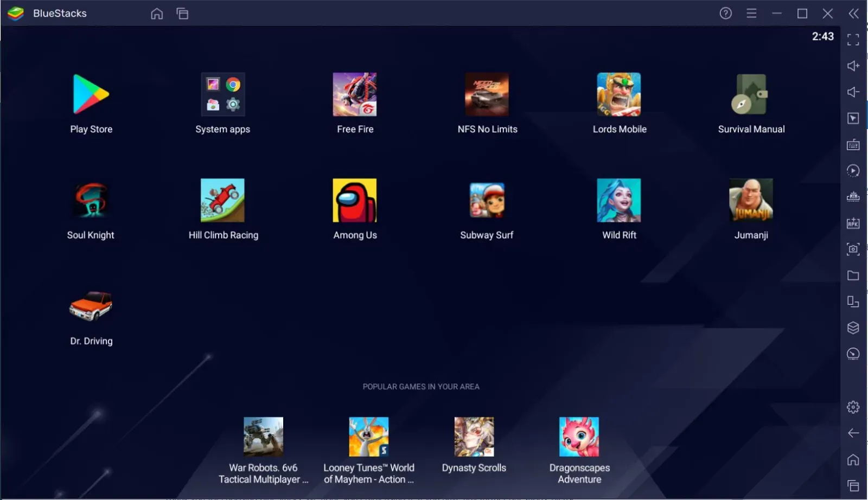Image resolution: width=868 pixels, height=500 pixels.
Task: Toggle the cursor lock in side toolbar
Action: coord(853,118)
